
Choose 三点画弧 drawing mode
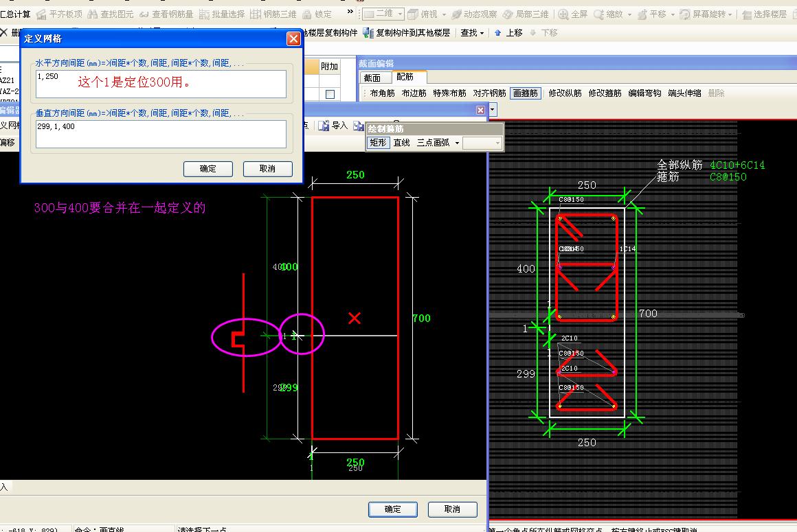pos(433,143)
